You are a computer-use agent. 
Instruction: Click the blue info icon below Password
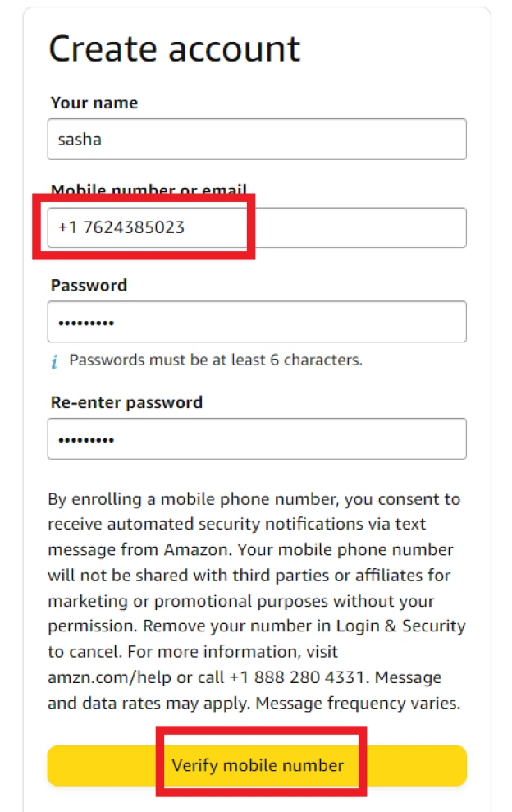pos(54,361)
